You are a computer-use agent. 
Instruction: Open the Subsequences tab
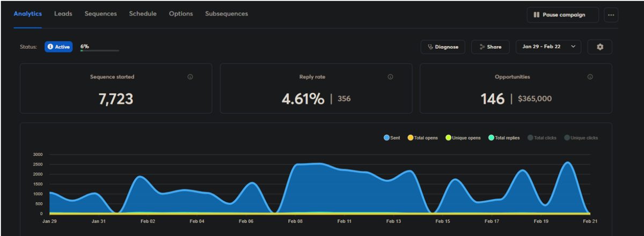click(x=226, y=14)
